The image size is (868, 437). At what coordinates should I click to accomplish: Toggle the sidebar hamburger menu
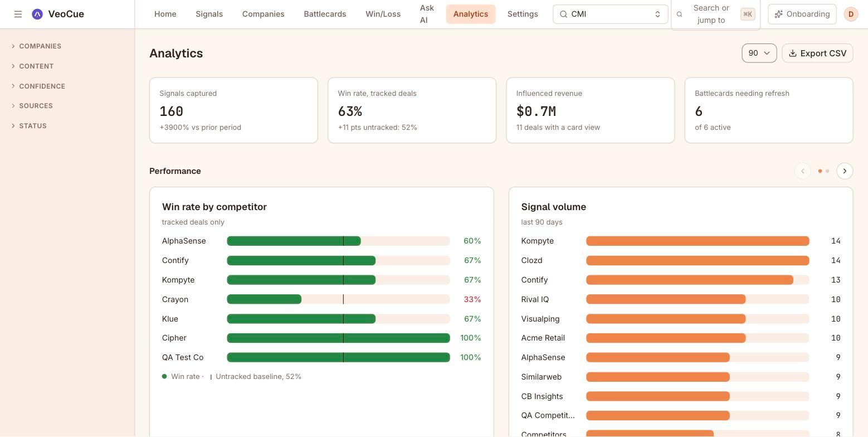(x=18, y=14)
